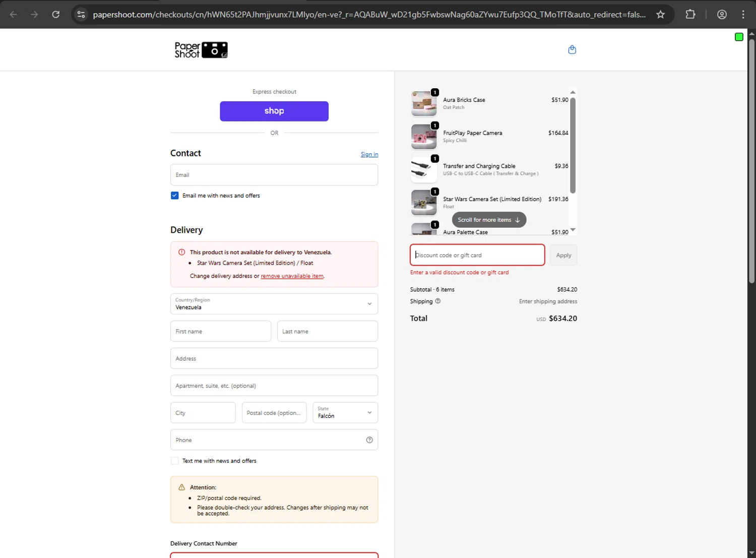Click Star Wars Camera Set thumbnail
The width and height of the screenshot is (756, 558).
424,203
